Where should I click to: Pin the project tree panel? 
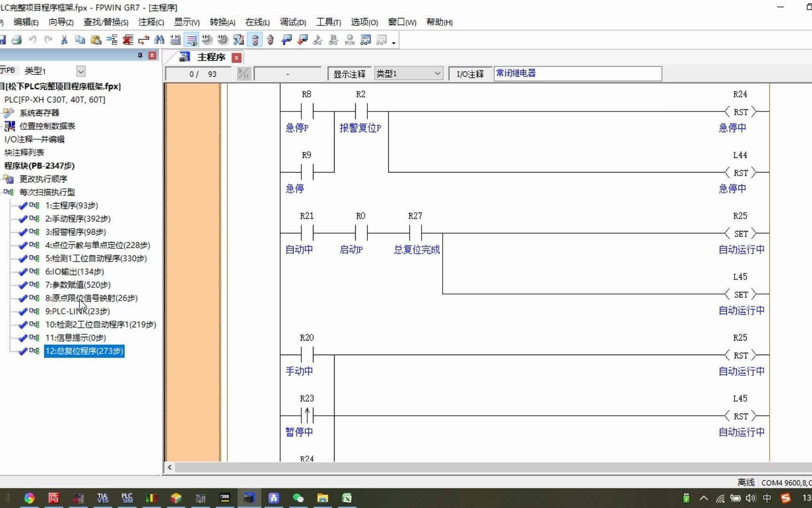140,56
